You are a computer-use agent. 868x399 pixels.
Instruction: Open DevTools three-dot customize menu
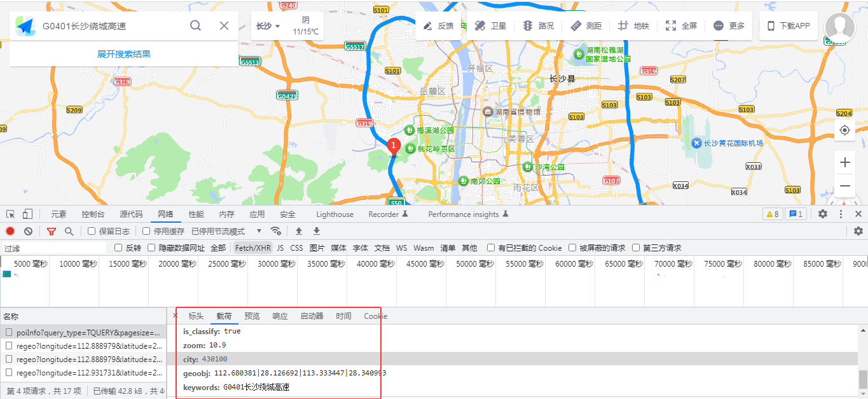pos(841,214)
